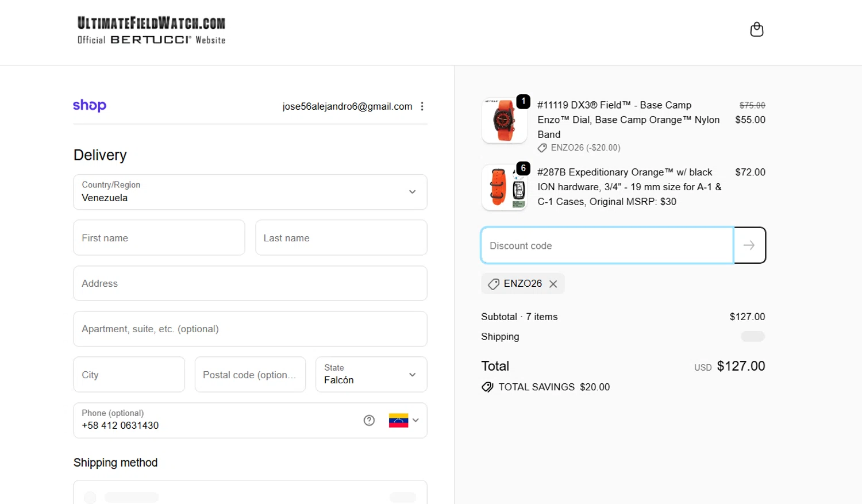View the Expeditionary Orange band thumbnail
This screenshot has width=862, height=504.
505,187
